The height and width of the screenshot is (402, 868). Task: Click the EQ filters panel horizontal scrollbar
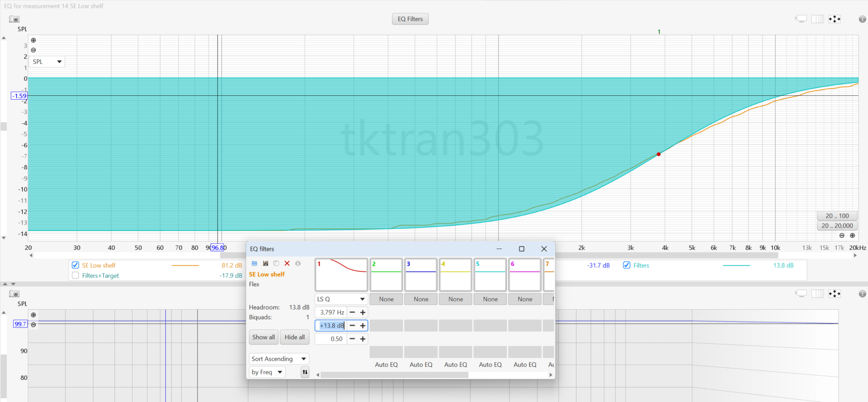tap(395, 375)
